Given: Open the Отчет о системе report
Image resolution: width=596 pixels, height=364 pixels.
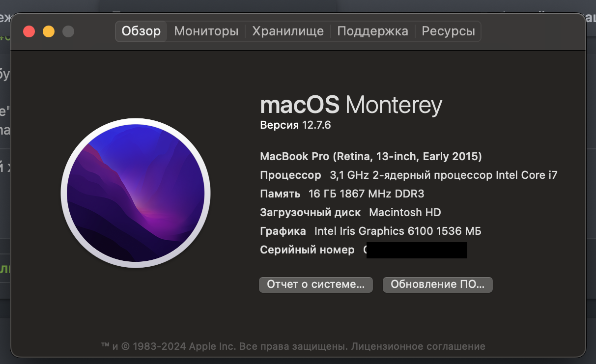Looking at the screenshot, I should 315,284.
